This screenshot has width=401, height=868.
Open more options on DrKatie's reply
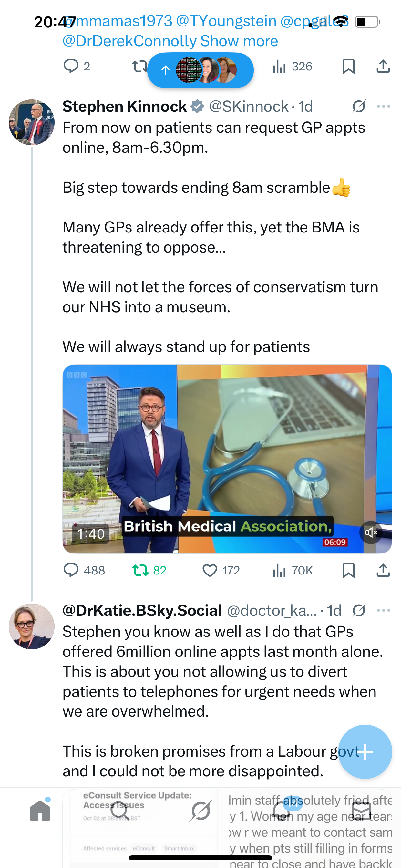pos(384,610)
